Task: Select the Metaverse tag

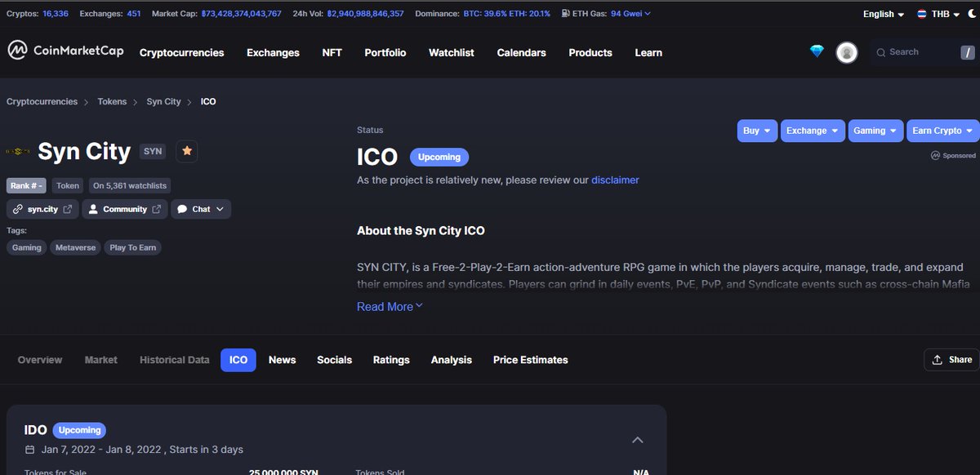Action: point(75,247)
